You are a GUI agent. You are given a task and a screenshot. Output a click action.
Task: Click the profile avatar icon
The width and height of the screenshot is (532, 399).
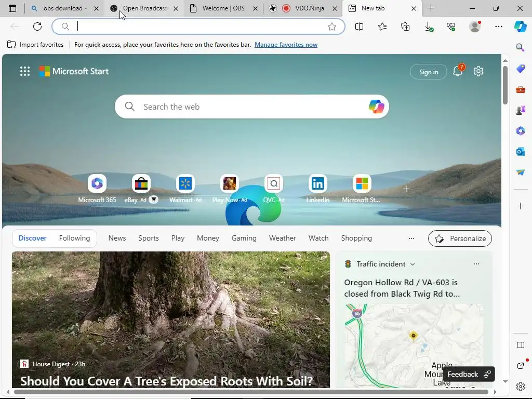[475, 26]
